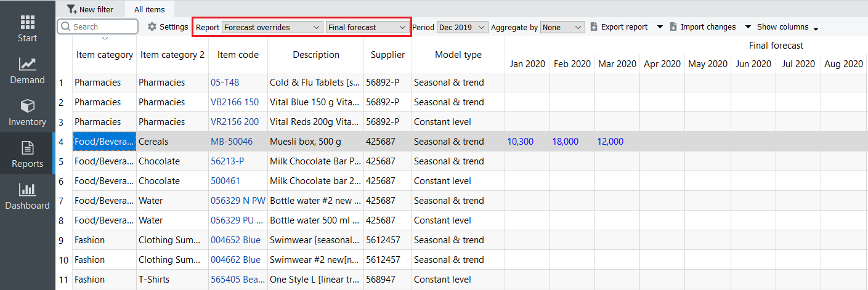Screen dimensions: 868x290
Task: Open the Aggregate by dropdown
Action: coord(562,27)
